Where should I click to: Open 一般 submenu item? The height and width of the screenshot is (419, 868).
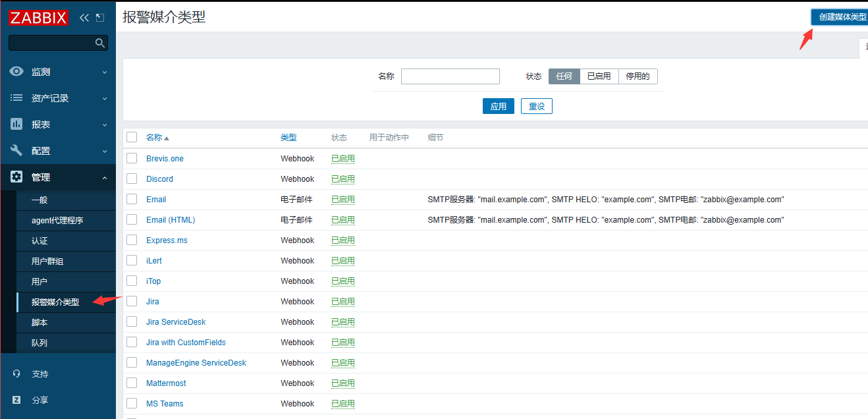point(66,200)
